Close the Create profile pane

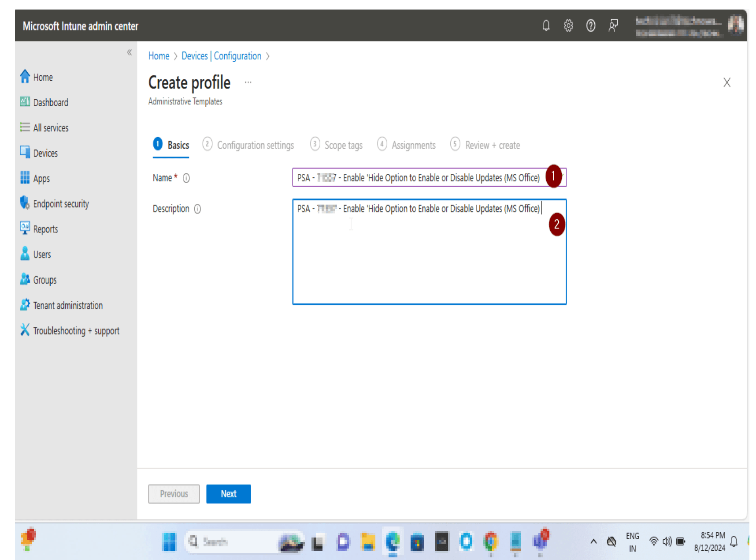point(727,82)
